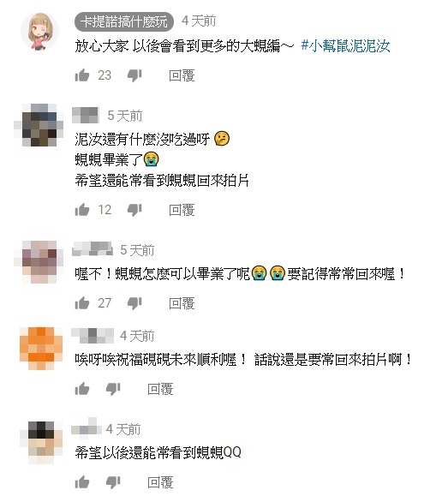448x496 pixels.
Task: Dislike the comment with 27 likes
Action: pos(134,303)
